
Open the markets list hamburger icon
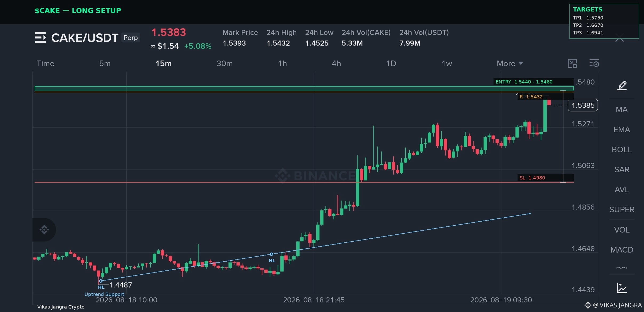(40, 38)
